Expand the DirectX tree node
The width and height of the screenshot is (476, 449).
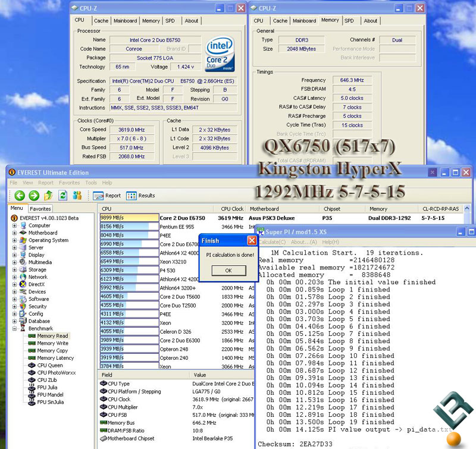14,284
